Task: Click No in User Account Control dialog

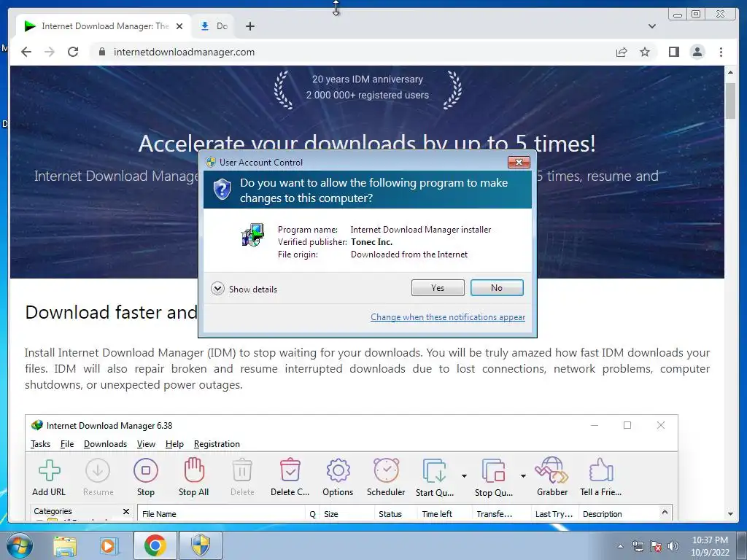Action: click(497, 287)
